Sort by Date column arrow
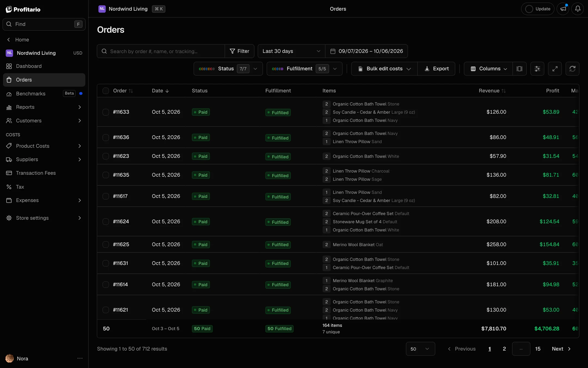The width and height of the screenshot is (588, 368). coord(167,91)
